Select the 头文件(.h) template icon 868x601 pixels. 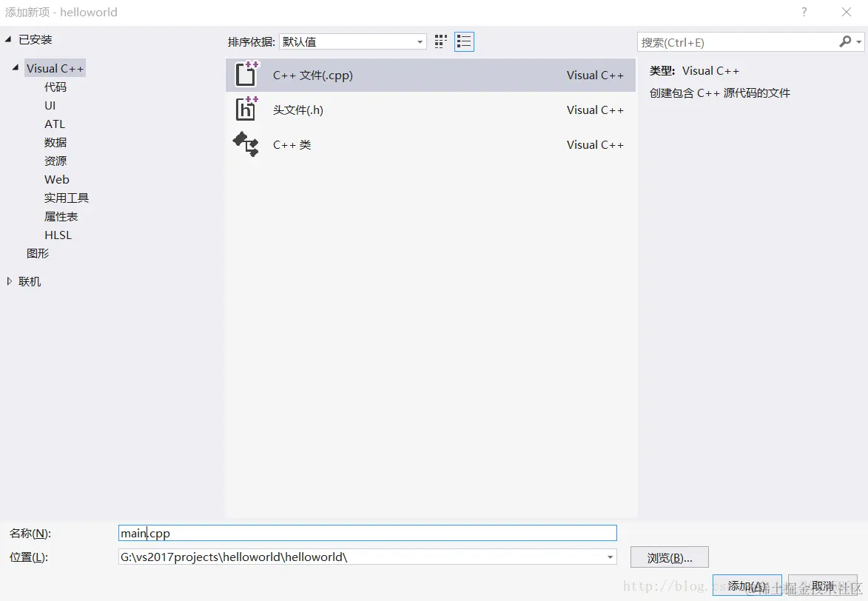[245, 110]
